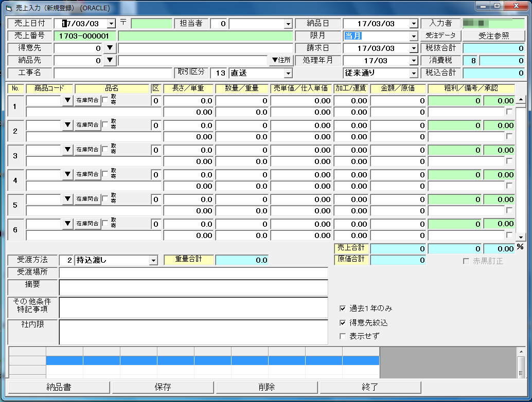Click the 消費税 rate field showing 8
This screenshot has height=402, width=532.
[x=470, y=61]
